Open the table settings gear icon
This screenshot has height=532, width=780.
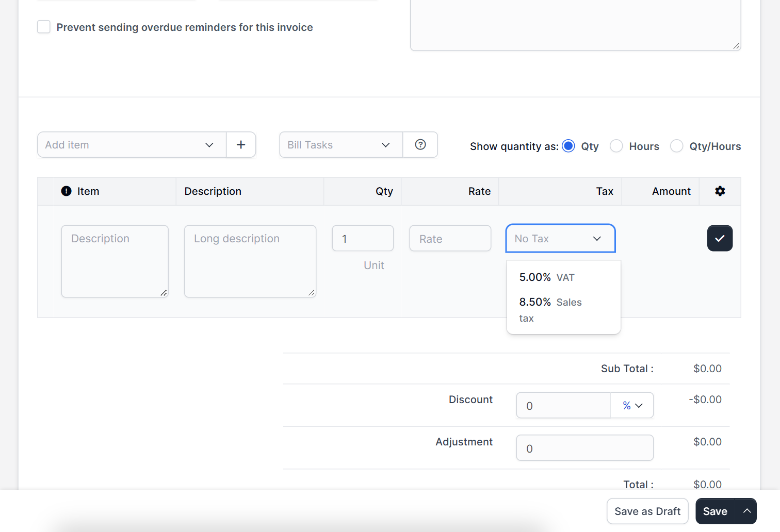coord(720,191)
